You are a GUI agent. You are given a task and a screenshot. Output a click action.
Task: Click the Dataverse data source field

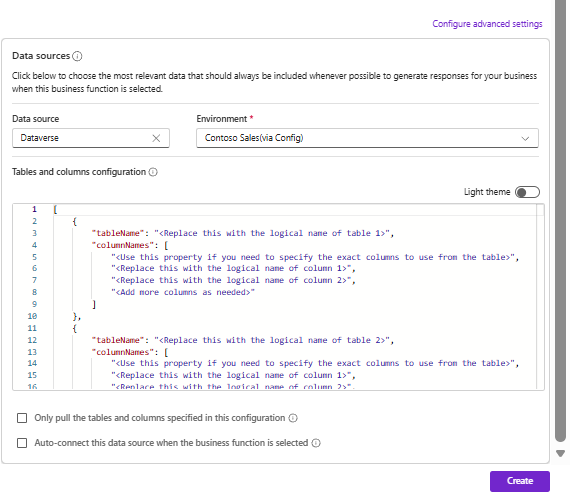[x=91, y=138]
